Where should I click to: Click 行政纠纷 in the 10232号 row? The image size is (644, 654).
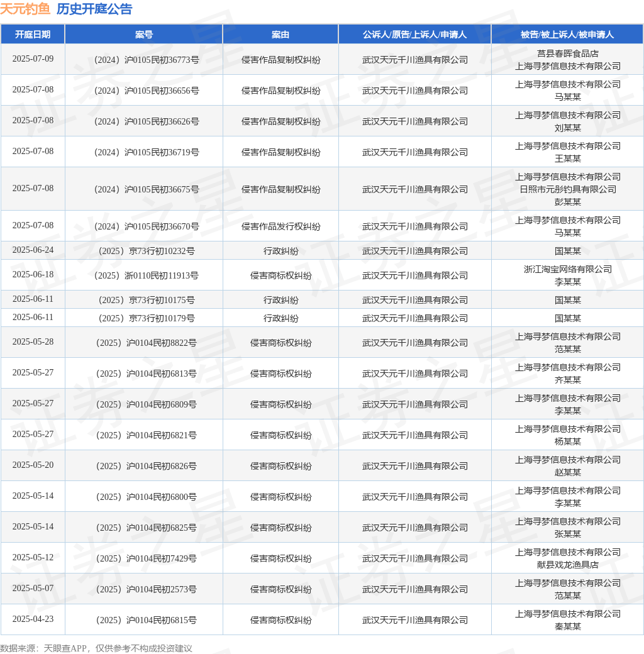tap(280, 251)
